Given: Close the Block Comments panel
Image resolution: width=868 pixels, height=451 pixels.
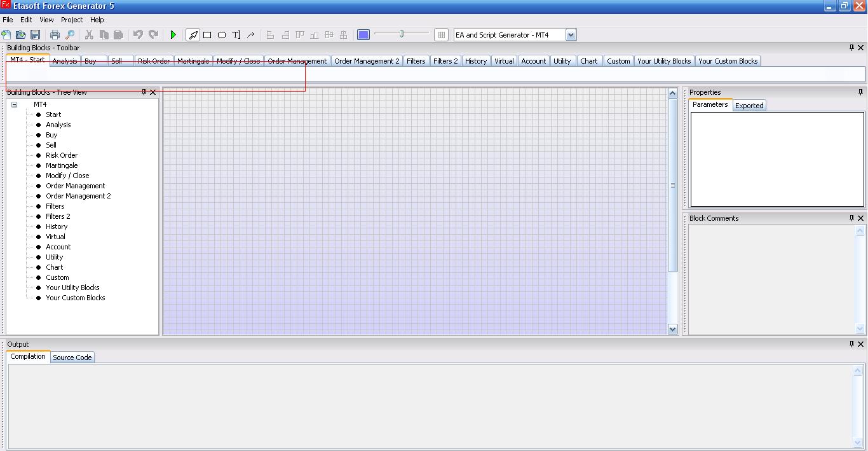Looking at the screenshot, I should pyautogui.click(x=861, y=218).
